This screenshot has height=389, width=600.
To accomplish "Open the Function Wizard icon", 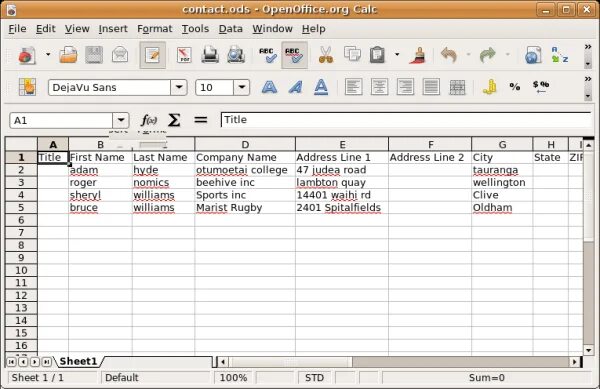I will pos(148,120).
